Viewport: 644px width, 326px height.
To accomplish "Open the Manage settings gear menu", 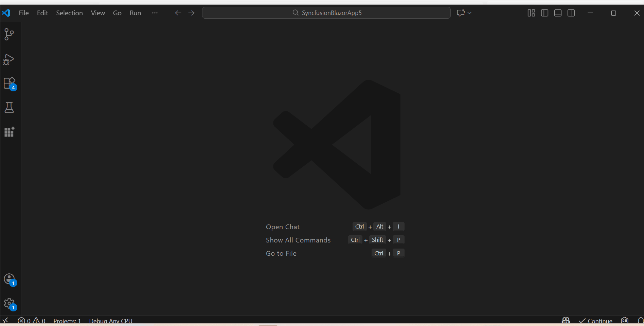I will pyautogui.click(x=9, y=303).
